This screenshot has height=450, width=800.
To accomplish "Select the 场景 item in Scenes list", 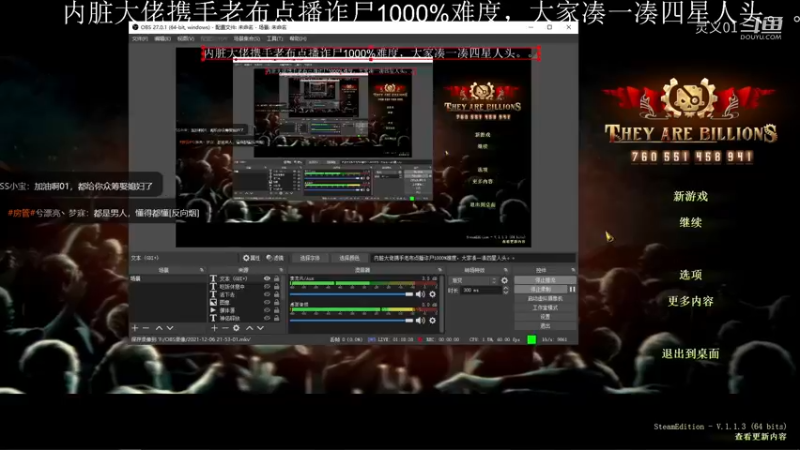I will [168, 279].
